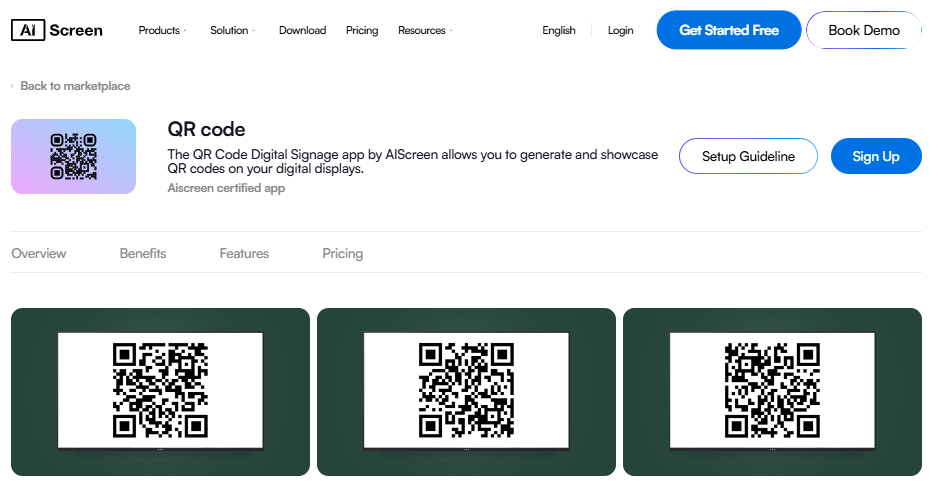Open the Setup Guideline button
The width and height of the screenshot is (930, 491).
[748, 156]
